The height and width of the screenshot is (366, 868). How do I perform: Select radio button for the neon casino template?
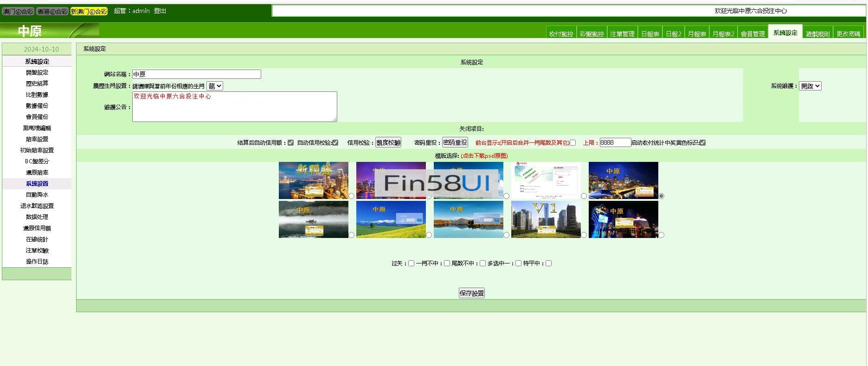click(661, 235)
